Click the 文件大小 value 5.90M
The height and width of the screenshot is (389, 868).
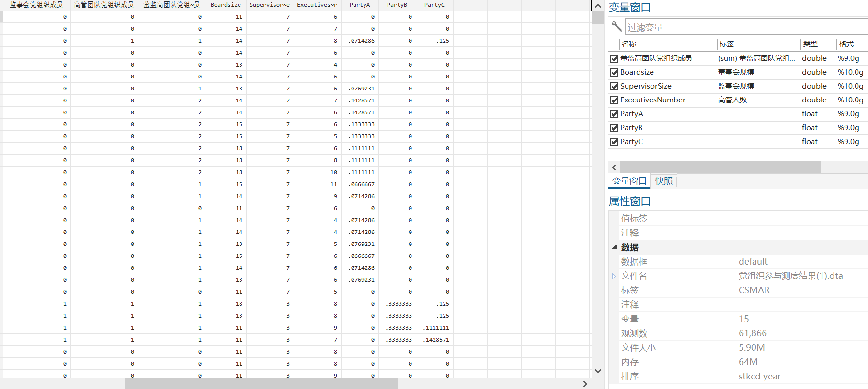tap(752, 348)
